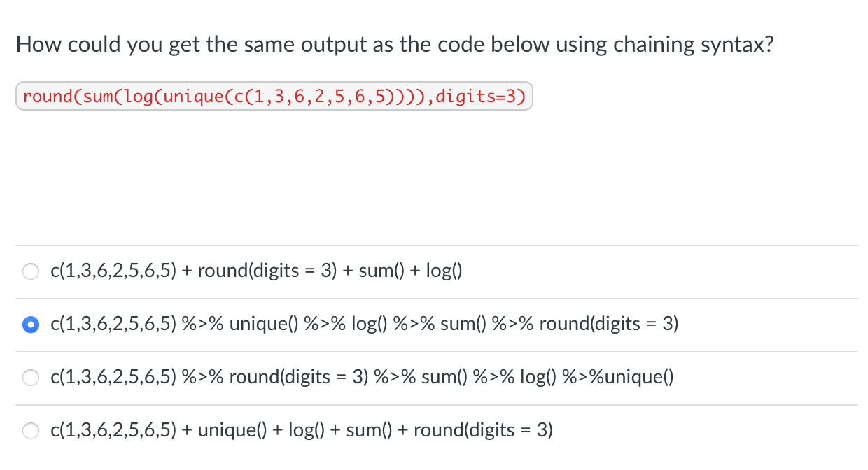
Task: Click the question heading about chaining syntax
Action: point(394,43)
